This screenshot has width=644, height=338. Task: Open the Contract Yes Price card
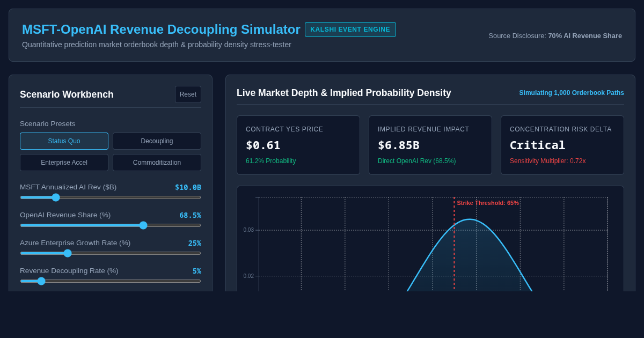point(298,145)
